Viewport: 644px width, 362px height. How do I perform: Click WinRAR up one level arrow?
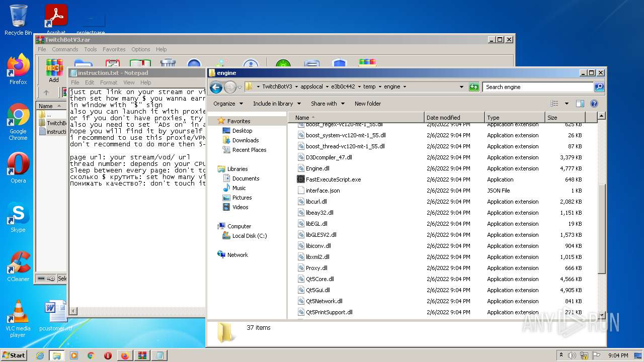pyautogui.click(x=46, y=93)
